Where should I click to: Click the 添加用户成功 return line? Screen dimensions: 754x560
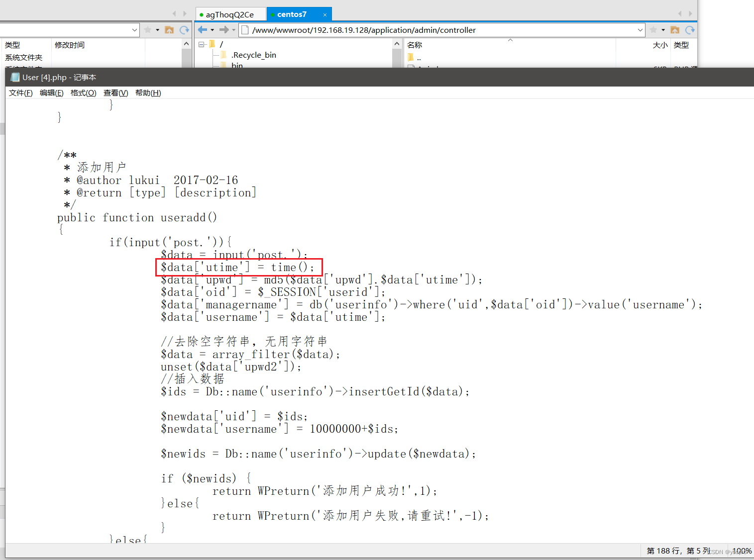(325, 491)
